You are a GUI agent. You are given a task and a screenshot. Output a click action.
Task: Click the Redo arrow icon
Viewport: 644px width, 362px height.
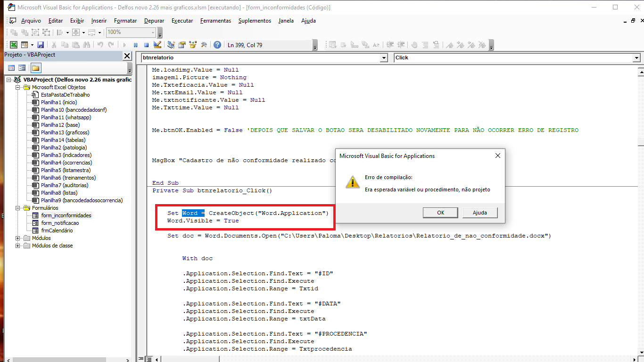[x=111, y=45]
